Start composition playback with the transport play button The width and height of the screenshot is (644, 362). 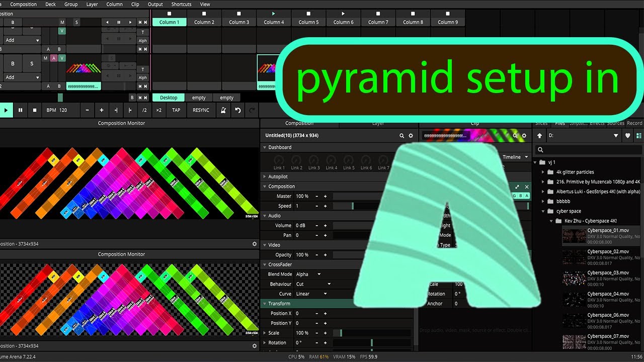(x=6, y=110)
